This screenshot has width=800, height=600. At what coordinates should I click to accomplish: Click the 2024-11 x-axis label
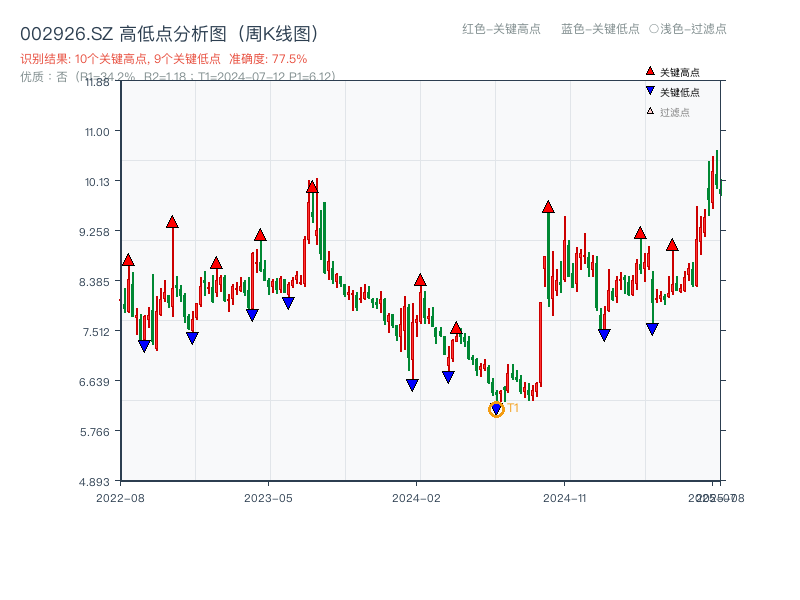(565, 498)
